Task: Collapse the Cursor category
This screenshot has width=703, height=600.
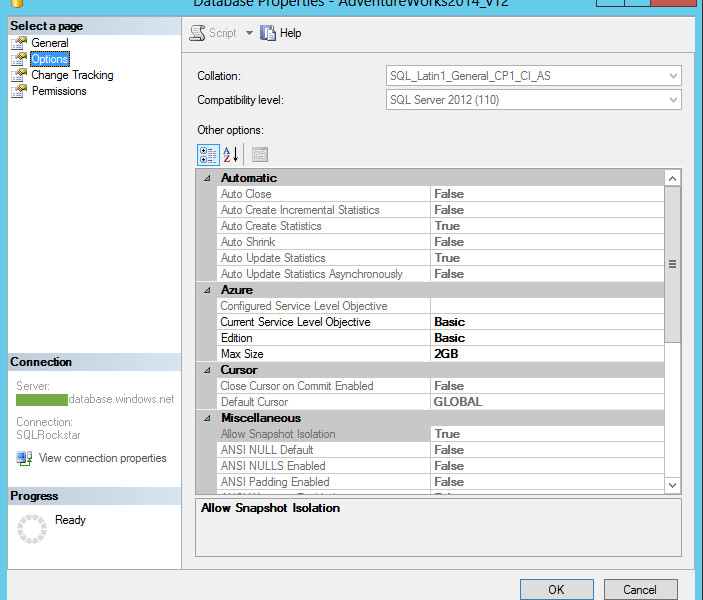Action: 207,370
